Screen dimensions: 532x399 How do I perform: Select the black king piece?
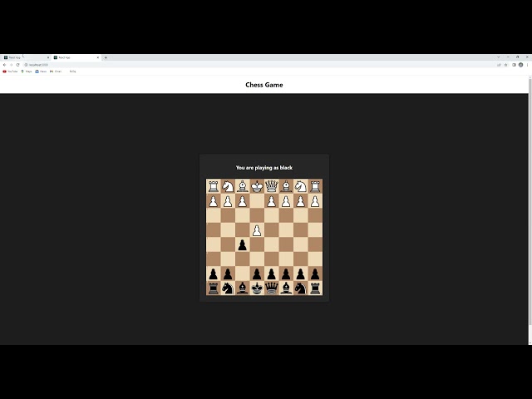(257, 288)
